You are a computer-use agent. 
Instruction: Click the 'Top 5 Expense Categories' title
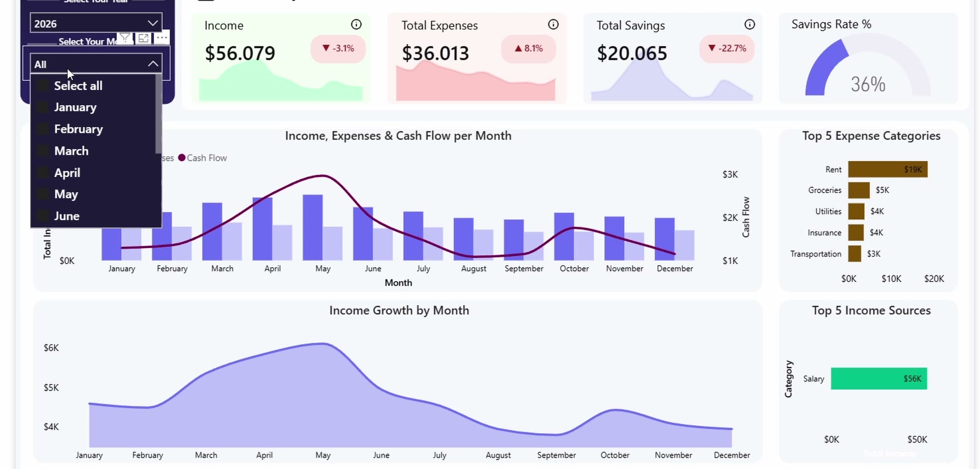pyautogui.click(x=871, y=136)
